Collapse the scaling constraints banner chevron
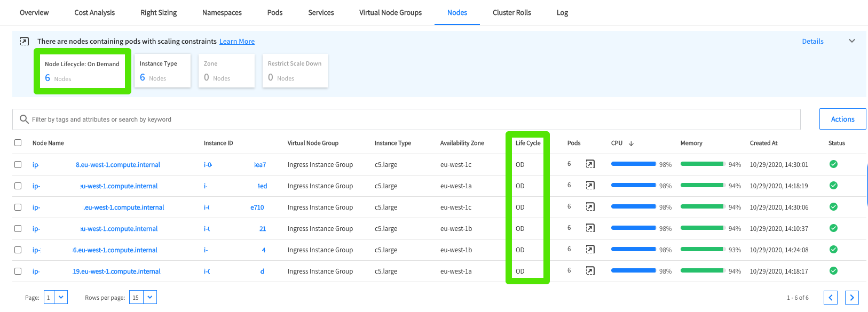This screenshot has width=868, height=312. pyautogui.click(x=852, y=41)
